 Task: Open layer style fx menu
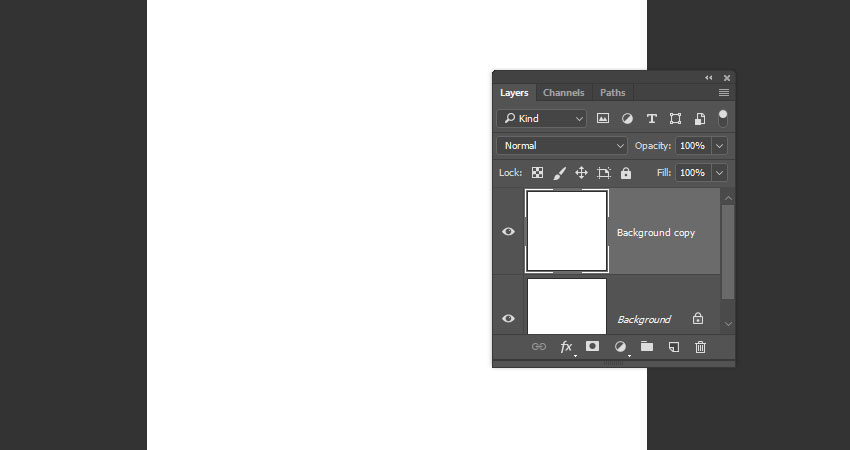click(x=566, y=347)
